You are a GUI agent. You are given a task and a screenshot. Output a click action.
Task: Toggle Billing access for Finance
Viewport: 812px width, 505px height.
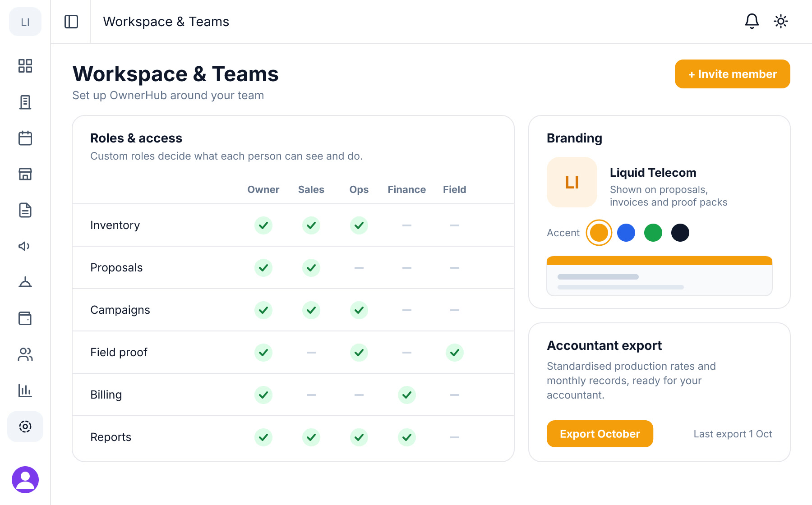coord(407,395)
